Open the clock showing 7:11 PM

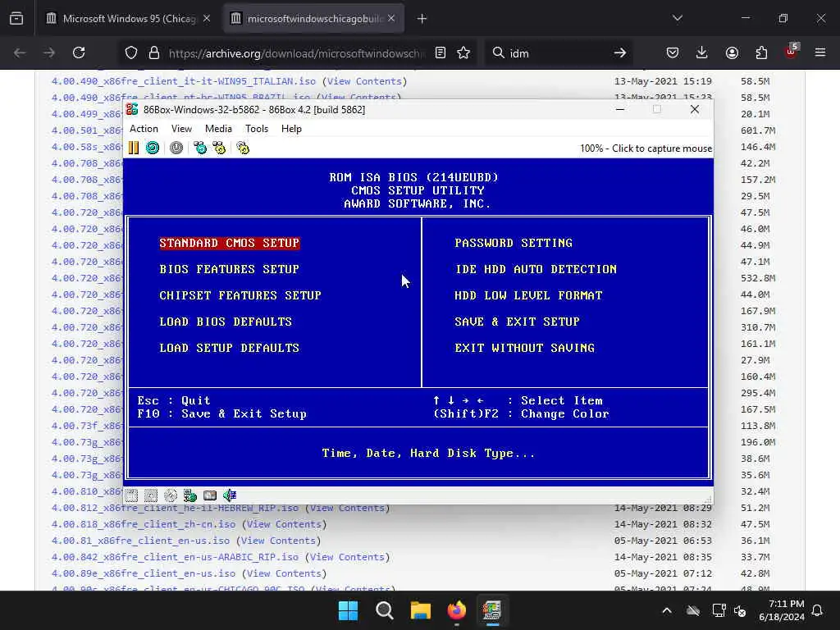[x=782, y=610]
